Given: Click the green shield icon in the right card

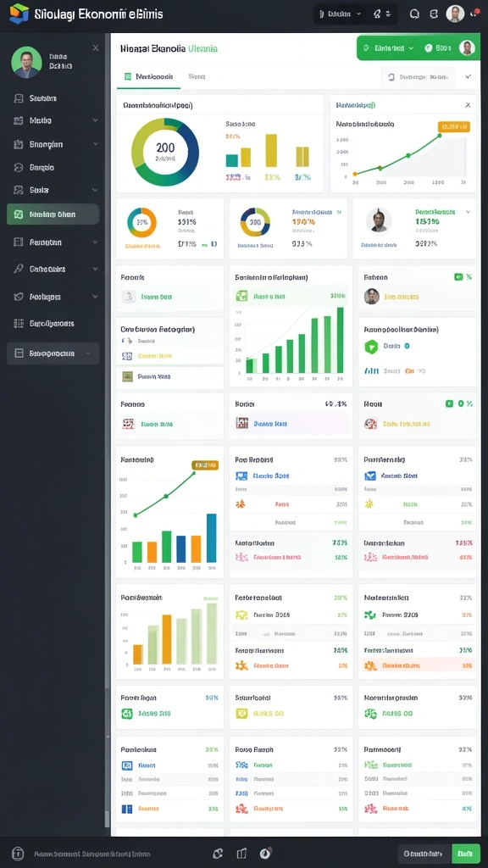Looking at the screenshot, I should coord(371,347).
